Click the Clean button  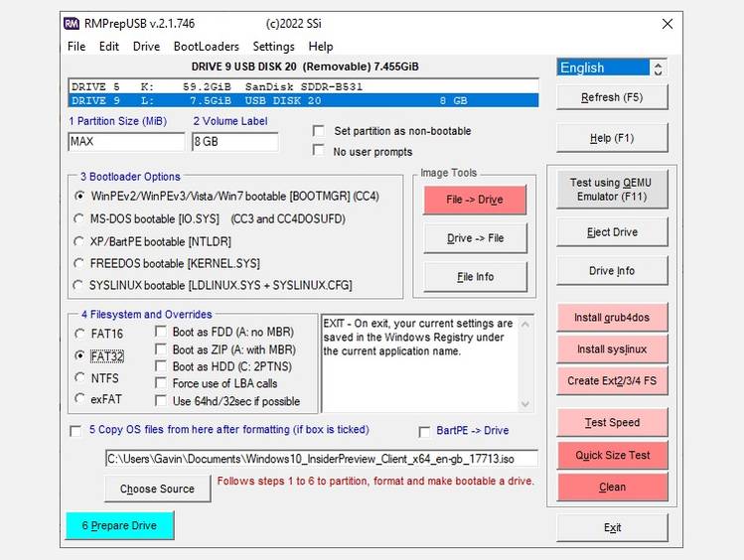coord(612,487)
